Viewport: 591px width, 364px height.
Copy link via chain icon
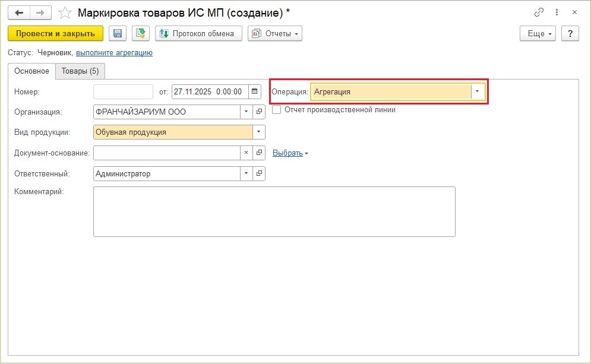tap(539, 12)
